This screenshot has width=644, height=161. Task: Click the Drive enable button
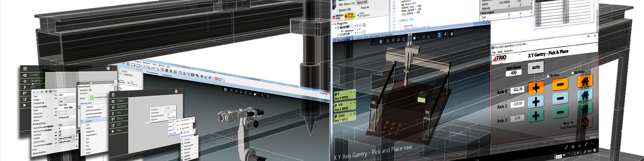click(349, 16)
